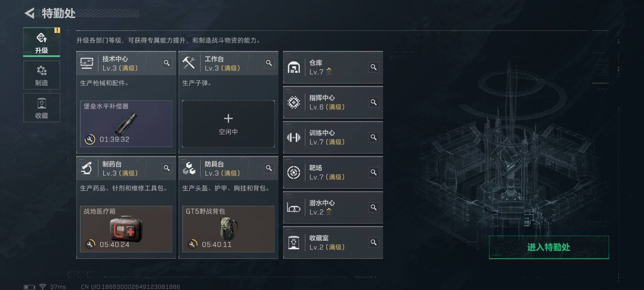The image size is (644, 290).
Task: Select the 升级 sidebar tab
Action: [42, 42]
